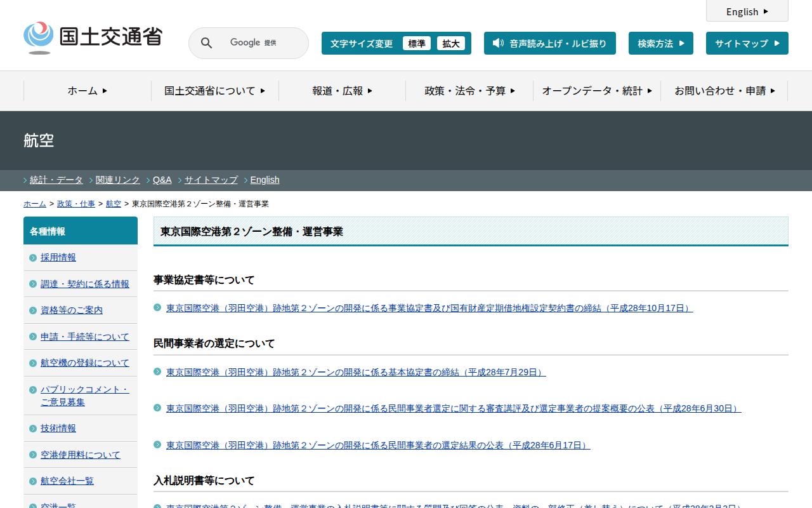Open the ホーム main menu item
This screenshot has width=812, height=508.
88,91
